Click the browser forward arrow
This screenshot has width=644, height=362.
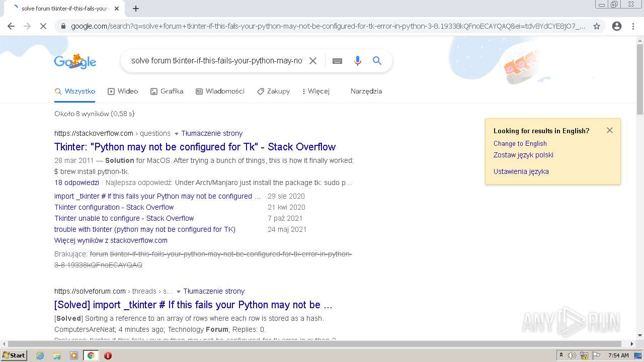pos(27,26)
